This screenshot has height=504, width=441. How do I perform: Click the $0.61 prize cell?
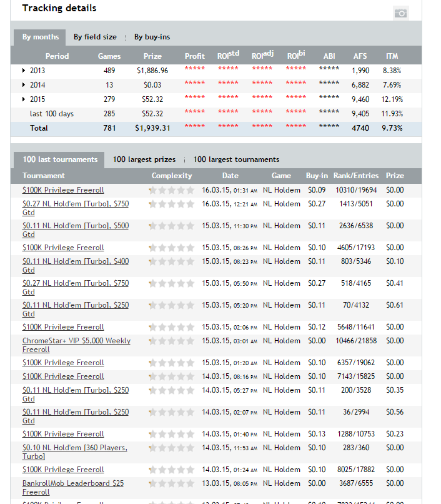[395, 305]
